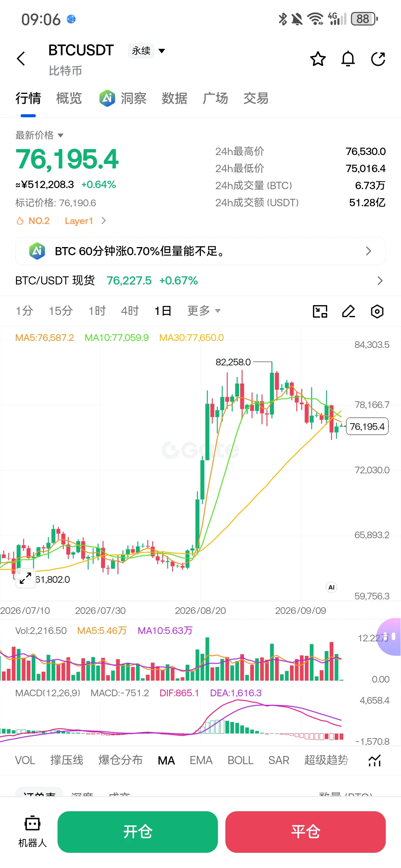Toggle 超级趋势 indicator
The width and height of the screenshot is (401, 868).
[326, 760]
